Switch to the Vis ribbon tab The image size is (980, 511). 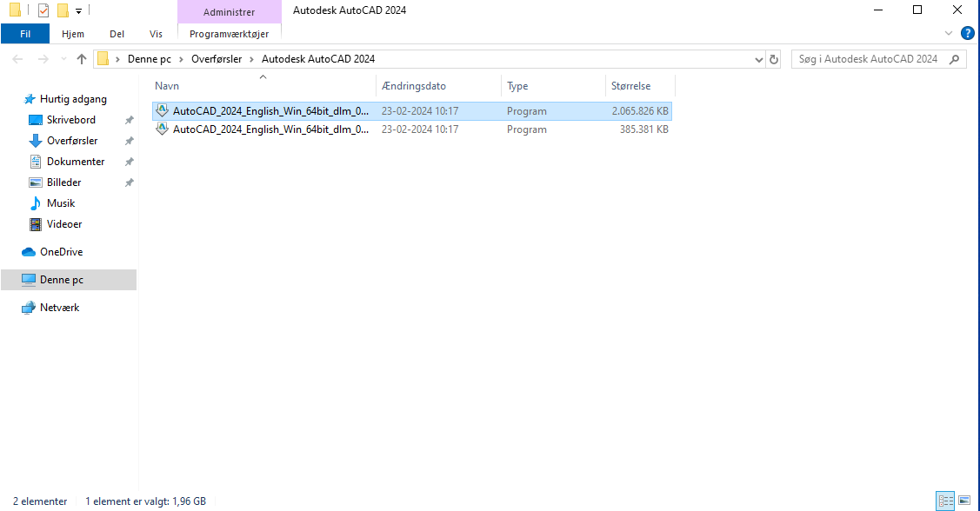pos(156,34)
